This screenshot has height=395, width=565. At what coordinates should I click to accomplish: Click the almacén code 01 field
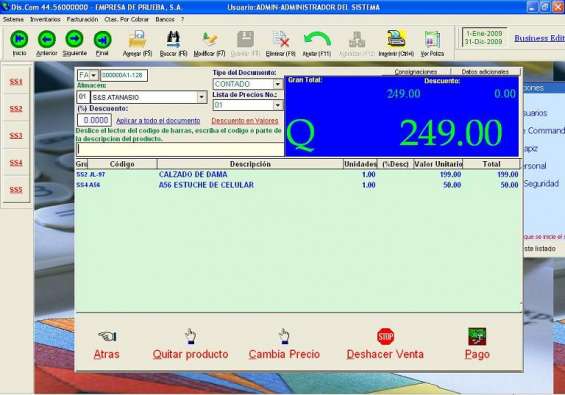[x=83, y=97]
